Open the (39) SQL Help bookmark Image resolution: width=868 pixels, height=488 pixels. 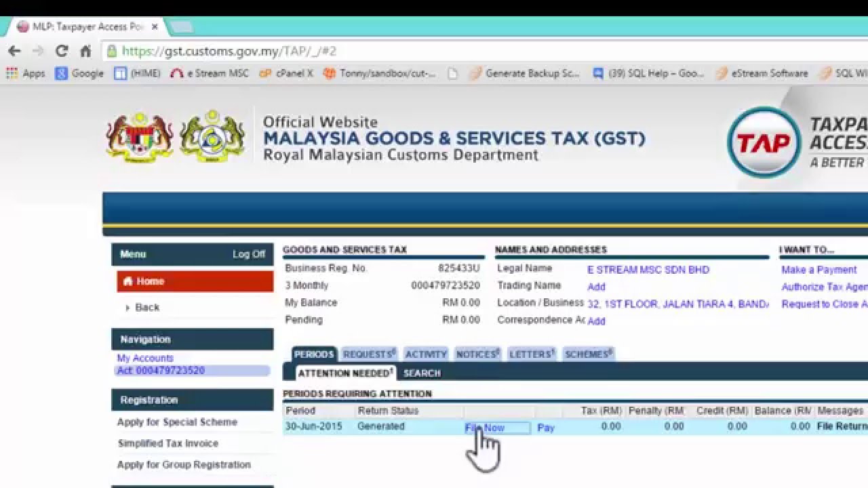(x=649, y=73)
